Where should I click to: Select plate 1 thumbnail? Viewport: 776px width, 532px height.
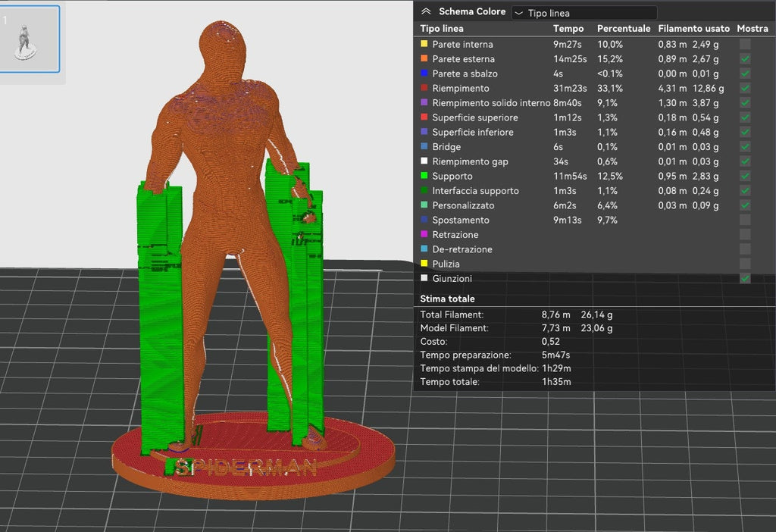29,39
